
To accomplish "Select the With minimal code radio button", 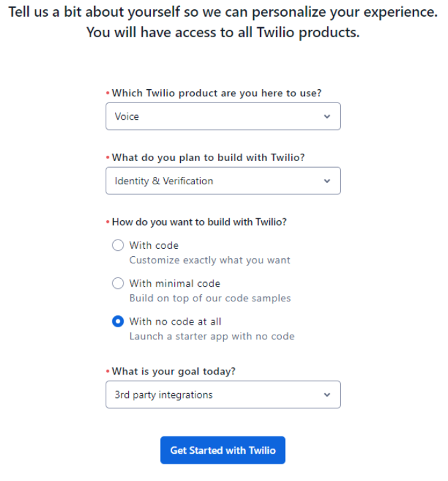I will pyautogui.click(x=118, y=283).
